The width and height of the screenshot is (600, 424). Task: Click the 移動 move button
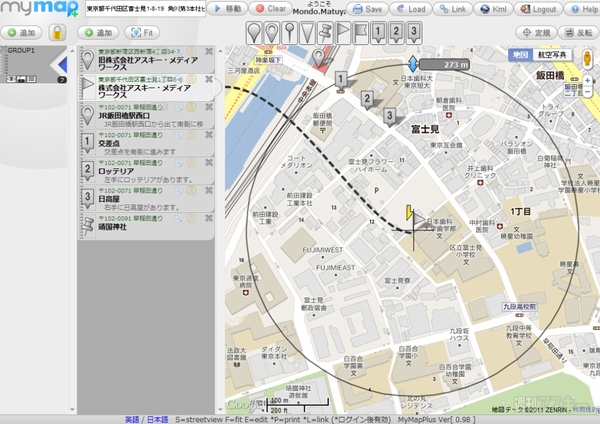227,8
